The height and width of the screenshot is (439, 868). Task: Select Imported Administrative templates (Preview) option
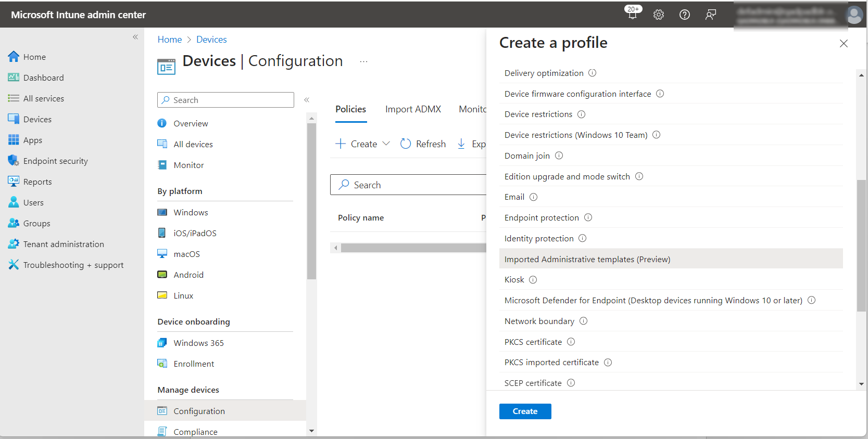point(587,259)
